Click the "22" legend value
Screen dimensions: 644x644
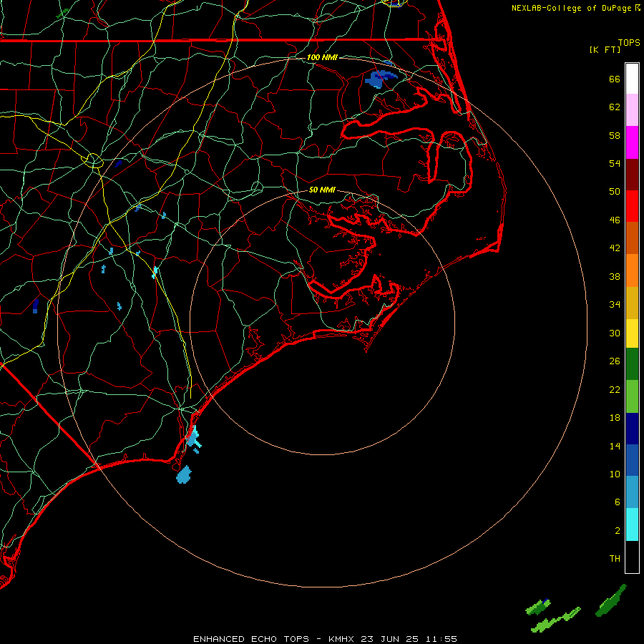point(615,389)
